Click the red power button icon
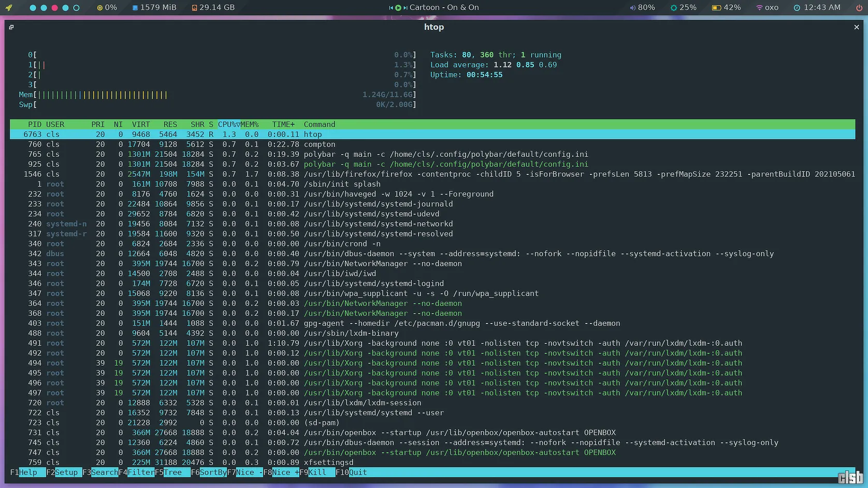Viewport: 868px width, 488px height. point(859,8)
